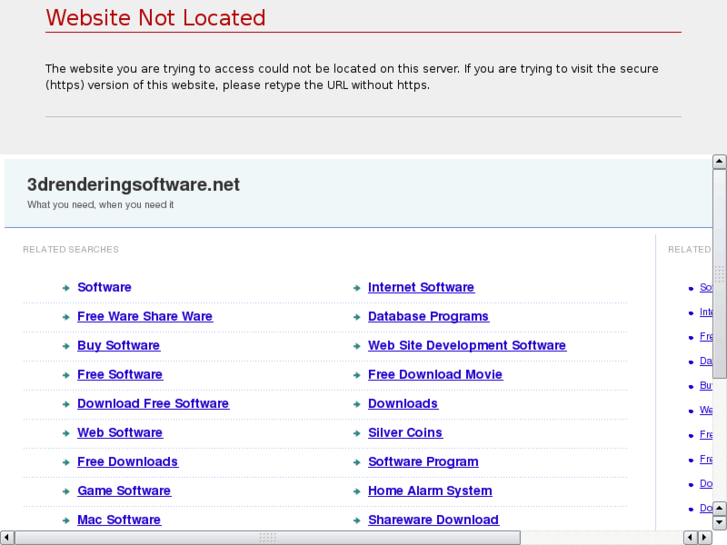Open the Free Software link
The height and width of the screenshot is (545, 727).
(120, 375)
